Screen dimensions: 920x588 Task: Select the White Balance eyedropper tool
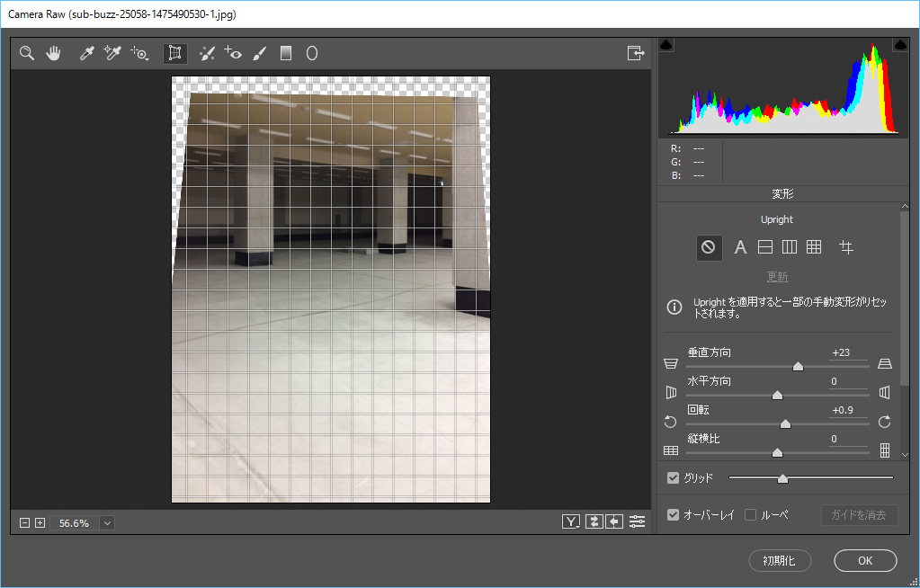click(87, 53)
